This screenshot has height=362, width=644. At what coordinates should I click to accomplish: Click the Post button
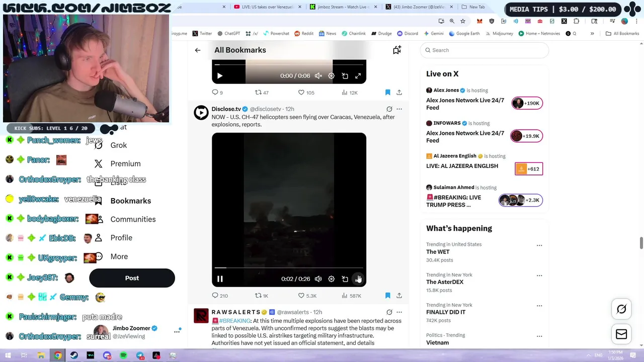pyautogui.click(x=132, y=278)
